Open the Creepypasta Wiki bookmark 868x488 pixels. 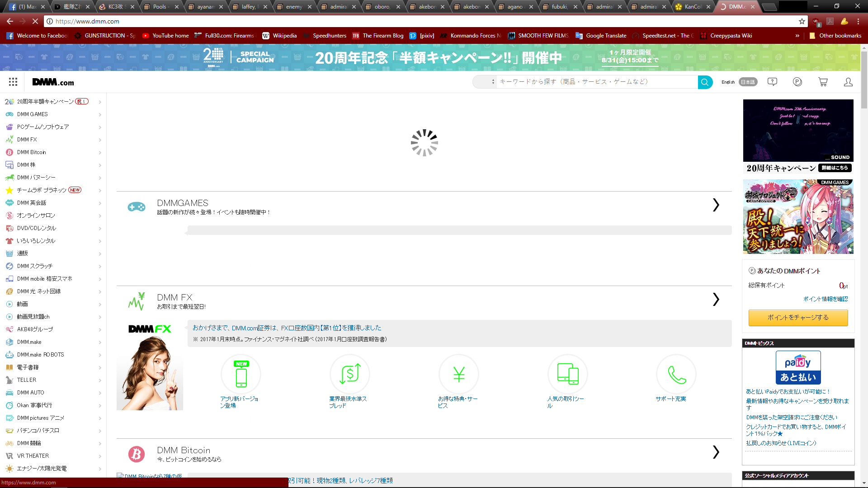[726, 36]
